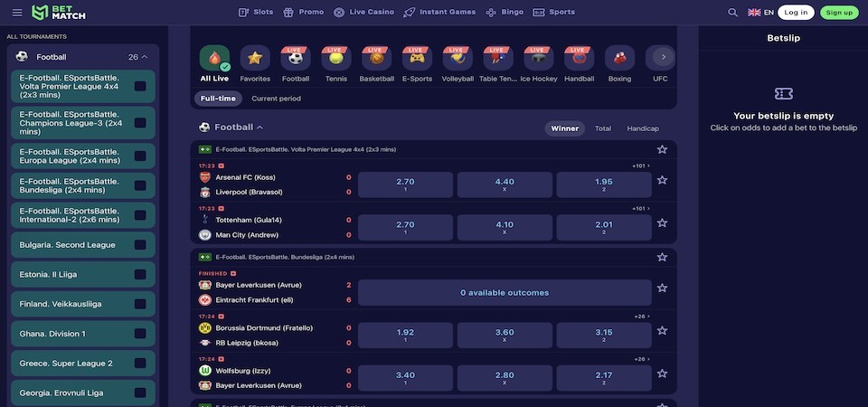Screen dimensions: 868x407
Task: Open the Dortmund vs Leipzig stream icon
Action: pos(221,317)
